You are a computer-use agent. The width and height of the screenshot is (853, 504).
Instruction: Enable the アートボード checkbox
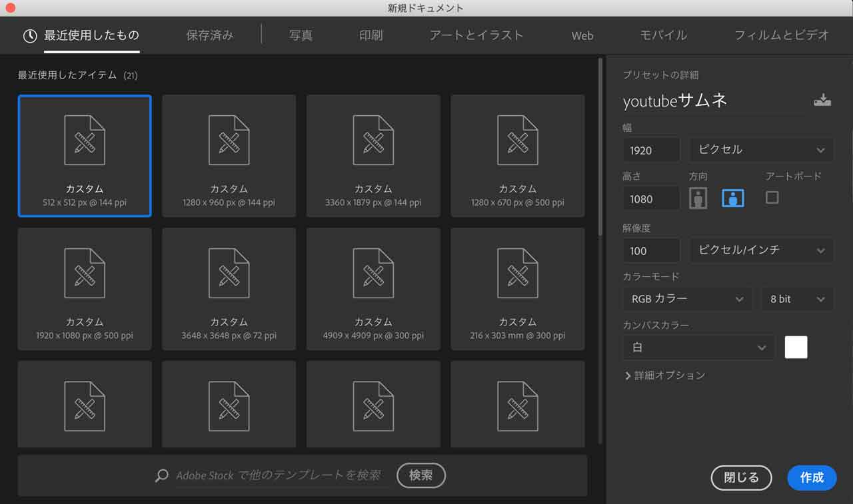tap(772, 197)
